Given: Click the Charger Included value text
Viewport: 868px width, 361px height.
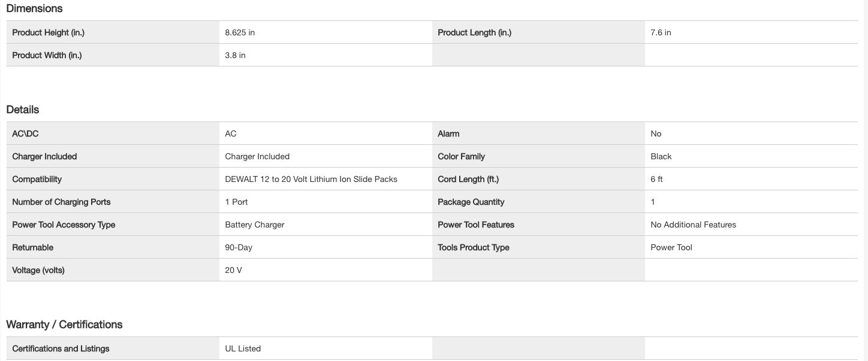Looking at the screenshot, I should [257, 156].
